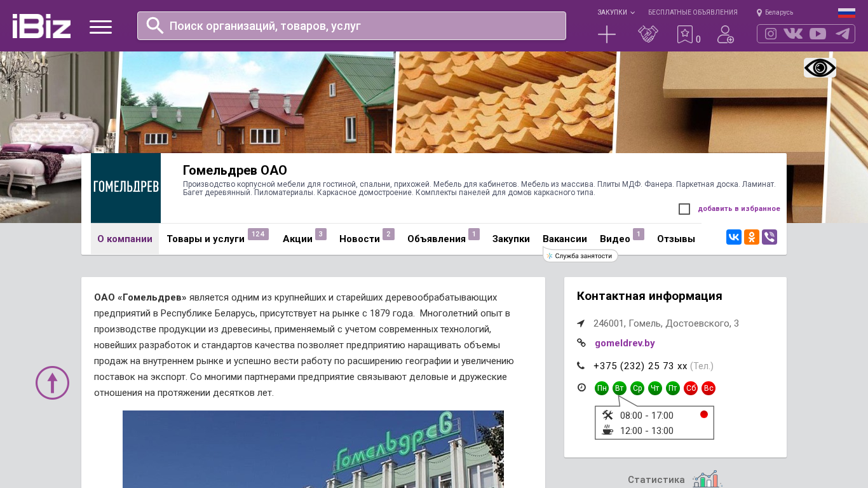Screen dimensions: 868x488
Task: Open the YouTube link in header
Action: 818,34
